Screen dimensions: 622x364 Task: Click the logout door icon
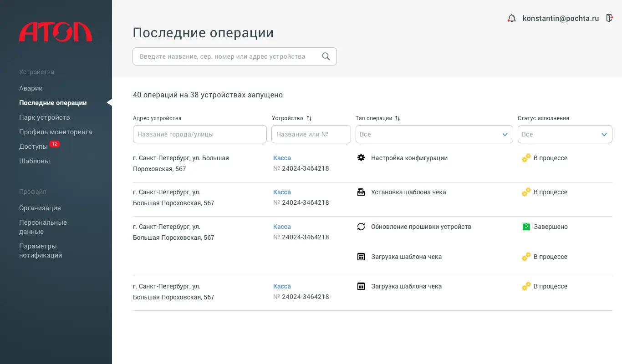[610, 18]
